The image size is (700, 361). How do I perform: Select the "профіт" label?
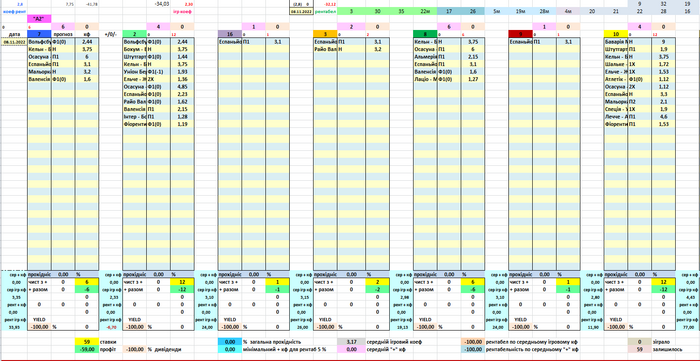click(108, 349)
